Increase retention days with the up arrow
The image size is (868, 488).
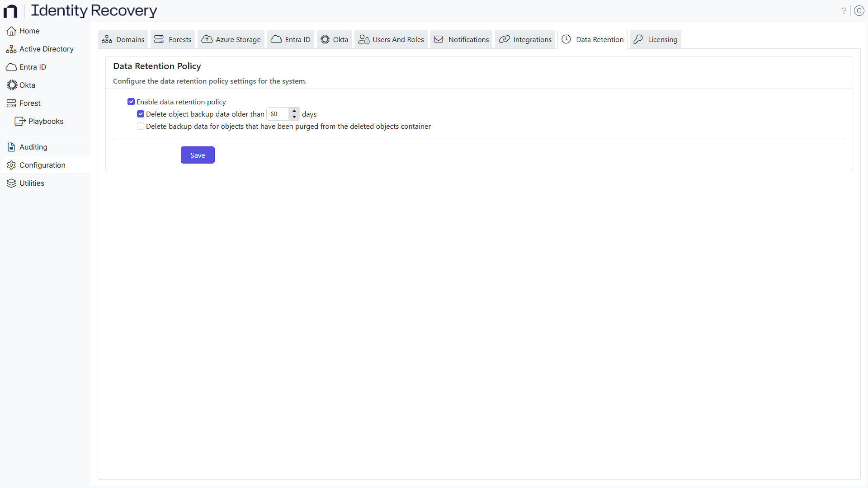pos(294,111)
